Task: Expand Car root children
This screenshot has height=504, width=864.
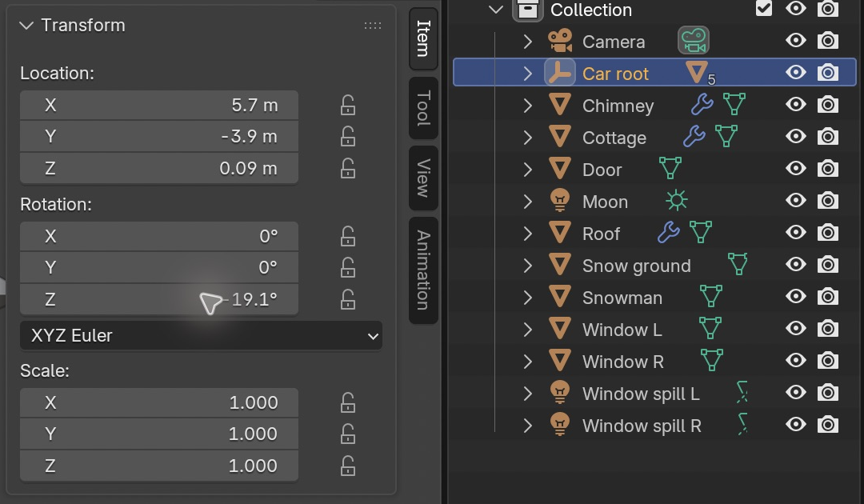Action: click(527, 74)
